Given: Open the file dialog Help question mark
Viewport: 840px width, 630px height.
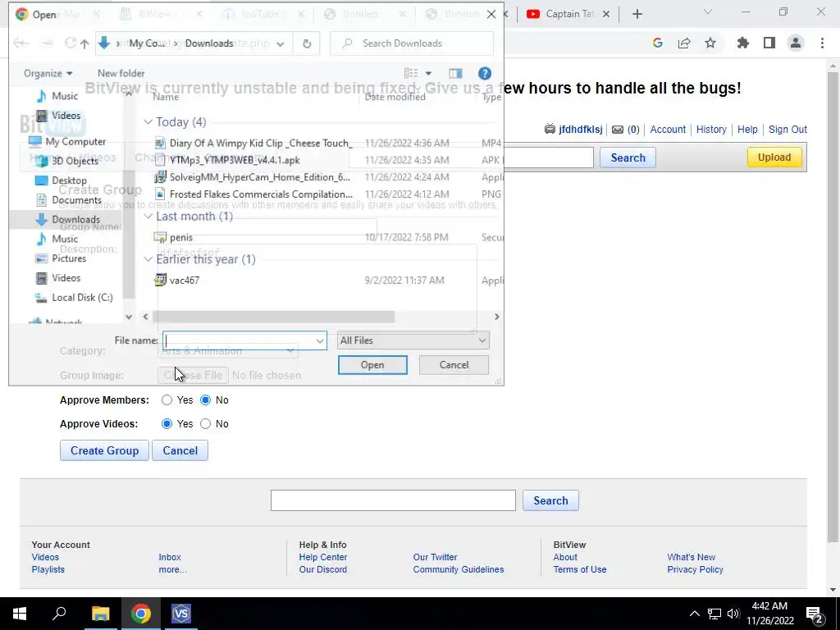Looking at the screenshot, I should [x=484, y=73].
